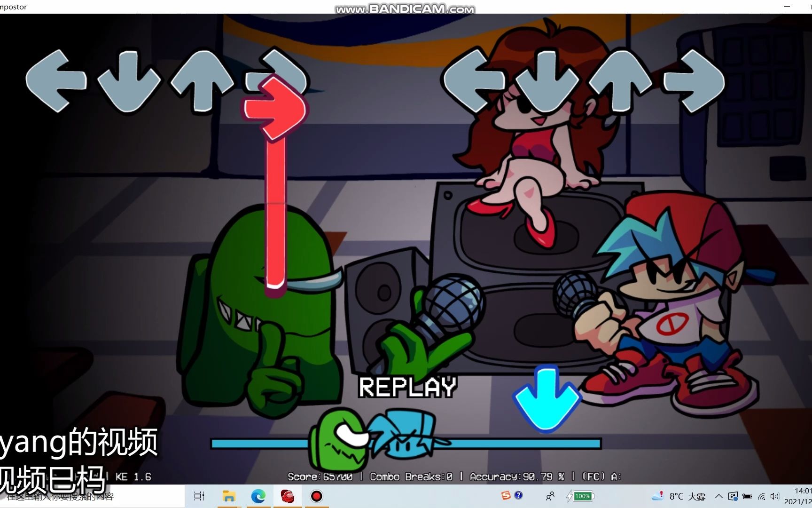812x508 pixels.
Task: Click the 100% battery indicator
Action: tap(580, 496)
